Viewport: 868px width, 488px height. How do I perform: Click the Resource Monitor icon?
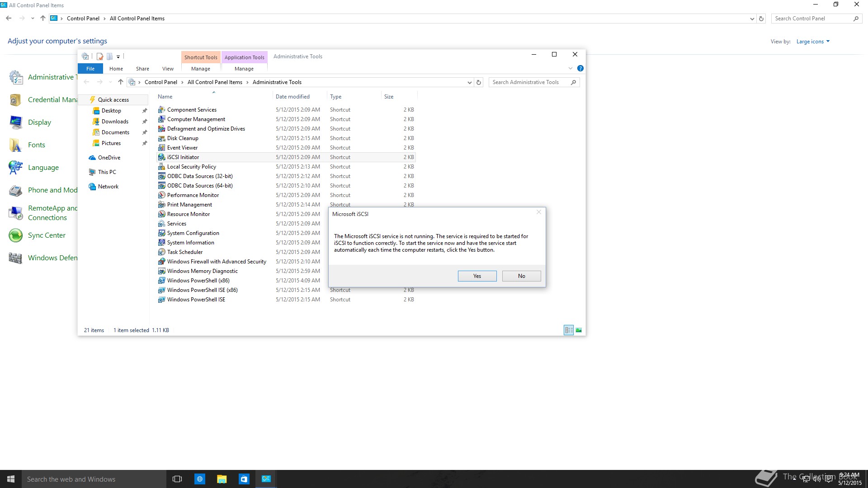(x=161, y=214)
